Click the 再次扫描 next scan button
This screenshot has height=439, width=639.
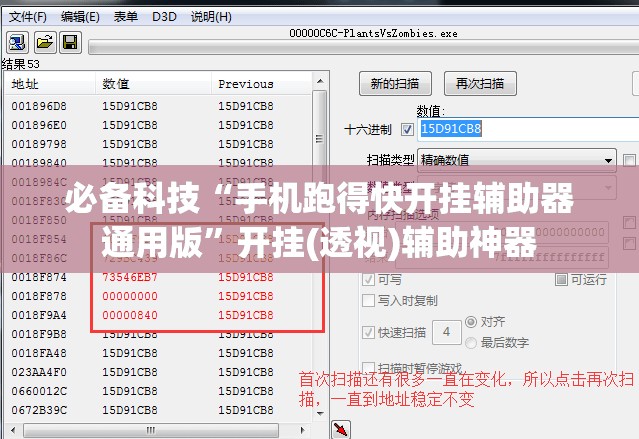(x=480, y=84)
